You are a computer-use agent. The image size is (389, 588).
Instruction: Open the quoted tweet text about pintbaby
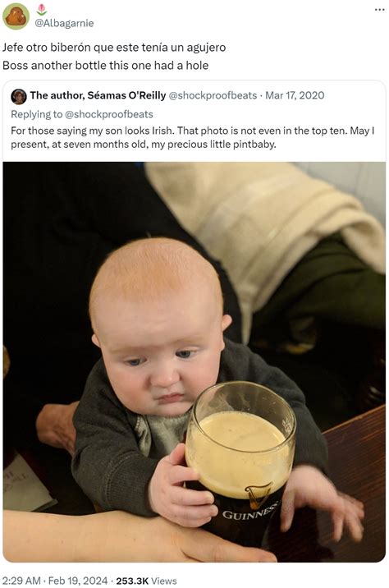(193, 137)
